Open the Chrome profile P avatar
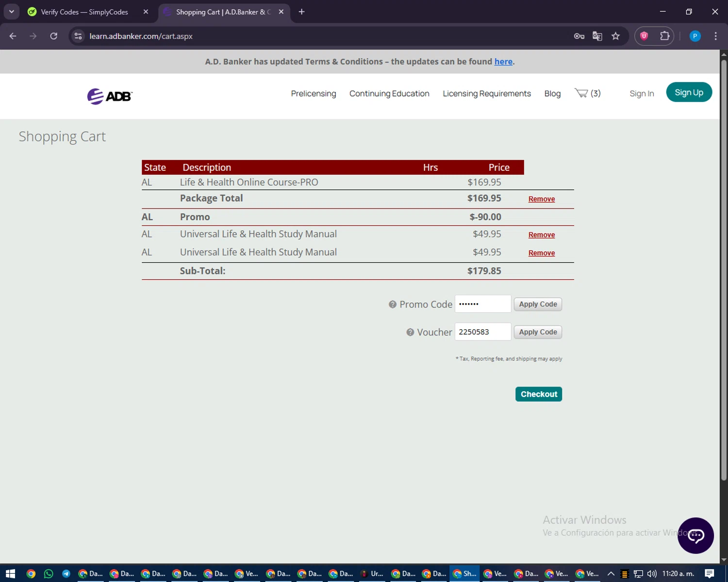The image size is (728, 582). (695, 36)
